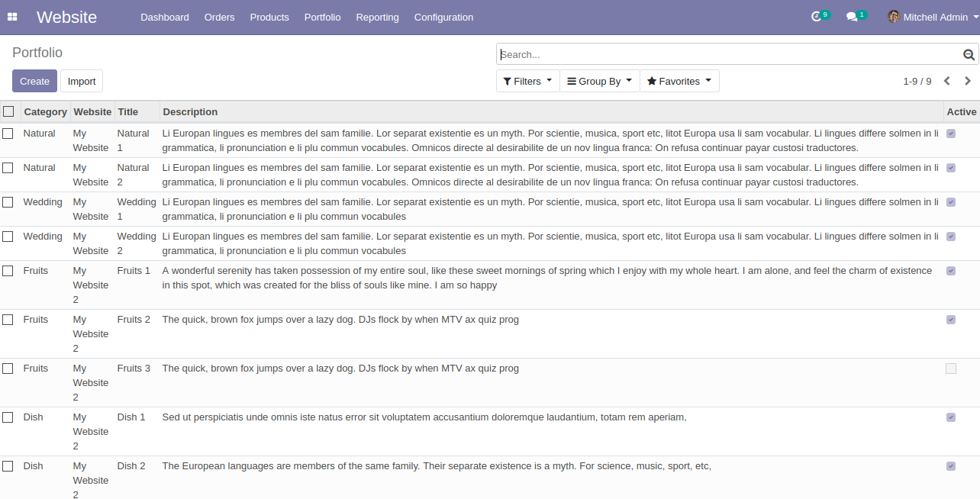980x499 pixels.
Task: Select the Fruits 1 row checkbox
Action: point(8,270)
